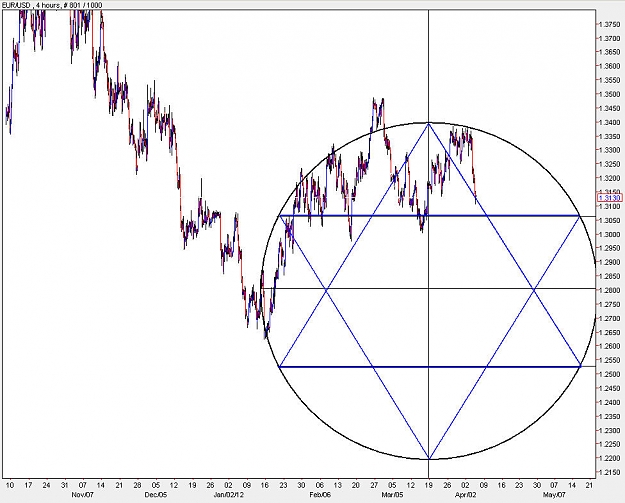Click the Dec/05 date label
The height and width of the screenshot is (503, 625).
pos(156,495)
